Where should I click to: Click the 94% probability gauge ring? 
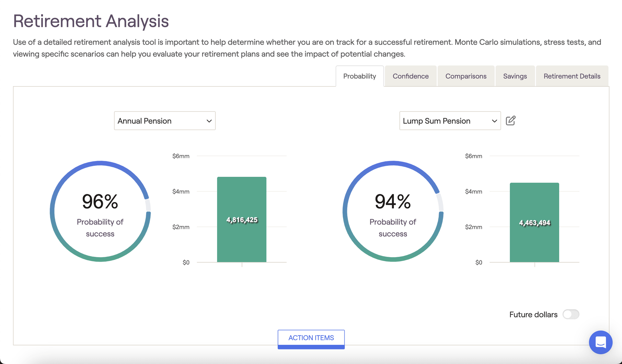click(x=393, y=211)
